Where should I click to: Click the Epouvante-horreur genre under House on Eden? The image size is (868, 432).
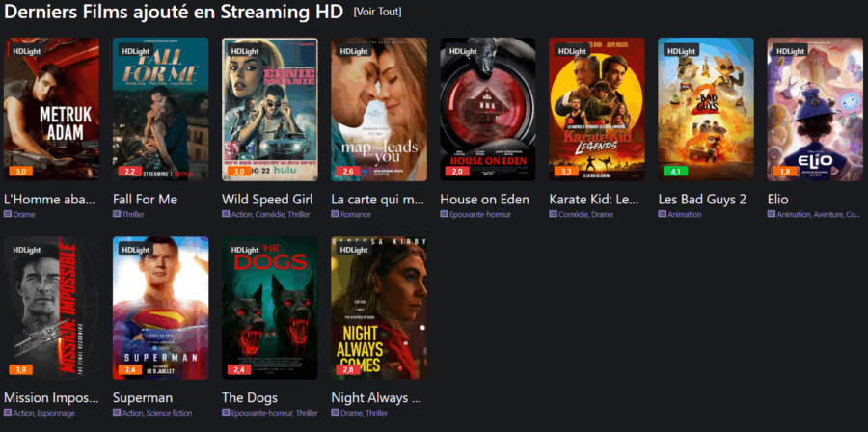point(480,215)
